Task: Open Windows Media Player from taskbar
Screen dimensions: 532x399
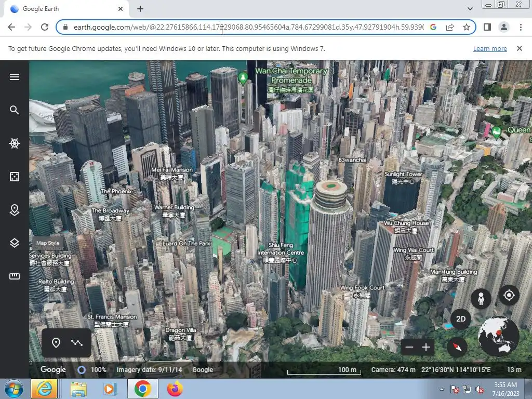Action: coord(110,389)
